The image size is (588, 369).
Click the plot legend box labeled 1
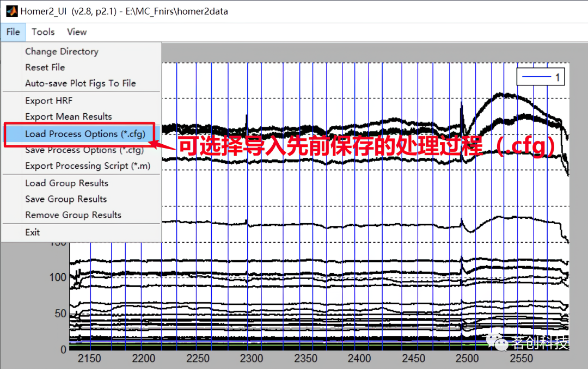coord(541,77)
